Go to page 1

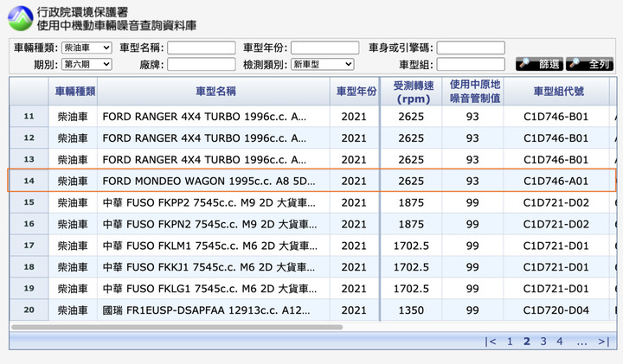click(510, 342)
